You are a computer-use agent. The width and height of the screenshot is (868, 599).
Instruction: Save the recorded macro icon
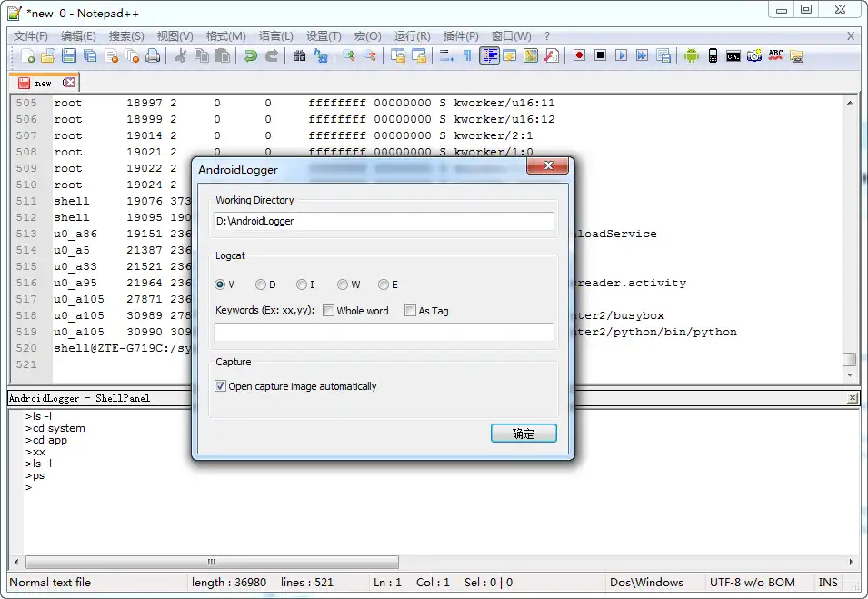click(663, 56)
